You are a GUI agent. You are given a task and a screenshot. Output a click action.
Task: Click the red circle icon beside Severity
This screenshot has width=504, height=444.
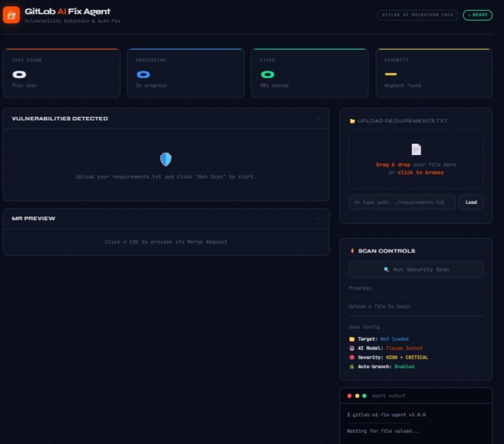point(352,357)
